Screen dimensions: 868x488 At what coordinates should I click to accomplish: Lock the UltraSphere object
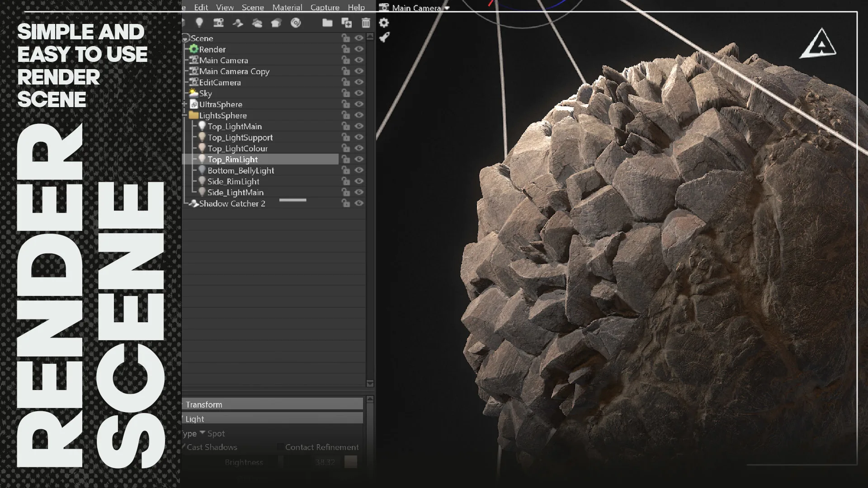346,104
